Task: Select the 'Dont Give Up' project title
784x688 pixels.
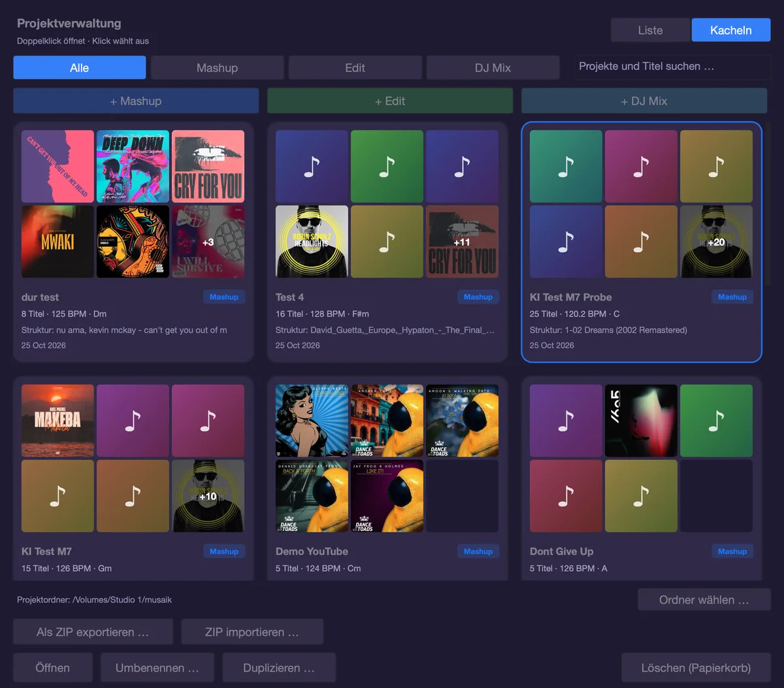Action: click(x=562, y=551)
